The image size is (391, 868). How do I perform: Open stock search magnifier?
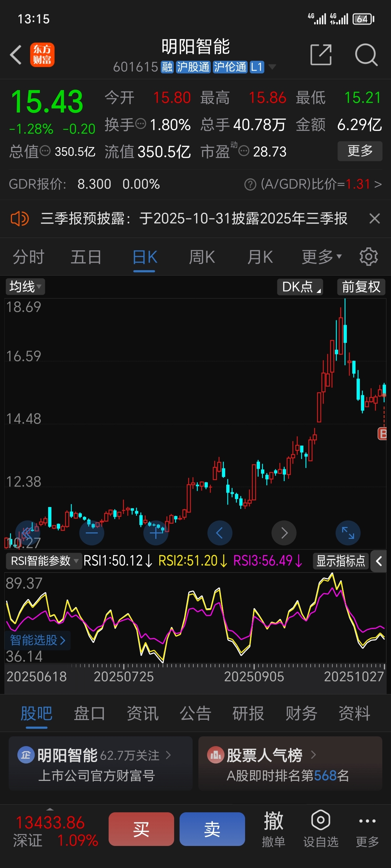click(366, 55)
